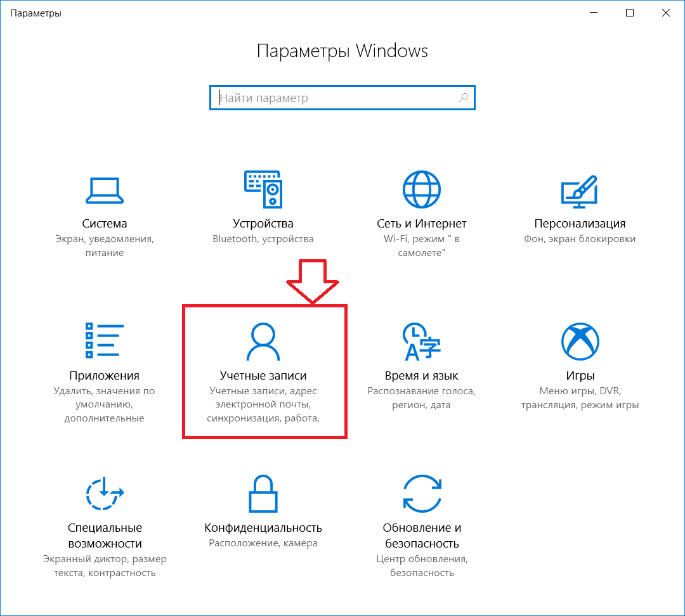Image resolution: width=685 pixels, height=616 pixels.
Task: Minimize the Параметры window
Action: [x=593, y=13]
